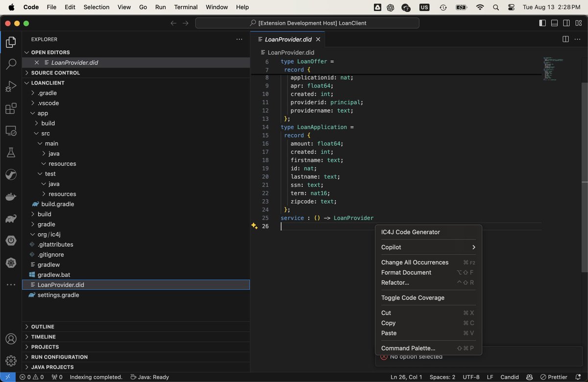Toggle the secondary side bar
Image resolution: width=588 pixels, height=382 pixels.
tap(566, 23)
